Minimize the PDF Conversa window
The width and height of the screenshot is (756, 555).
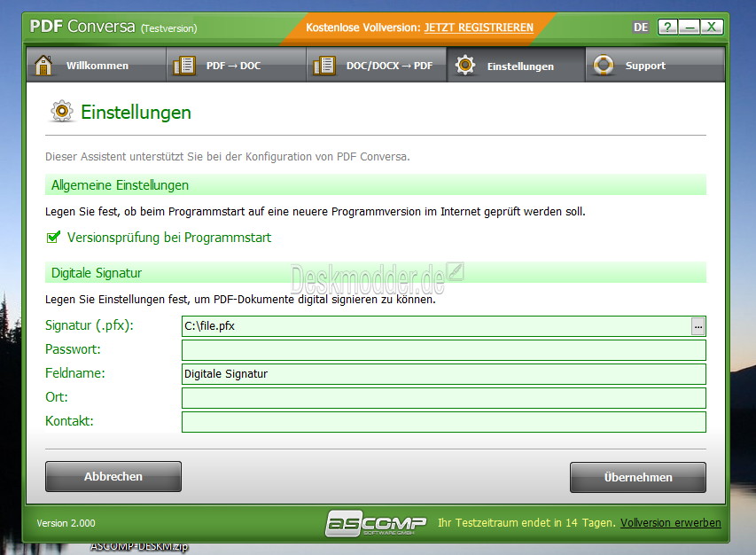coord(690,27)
